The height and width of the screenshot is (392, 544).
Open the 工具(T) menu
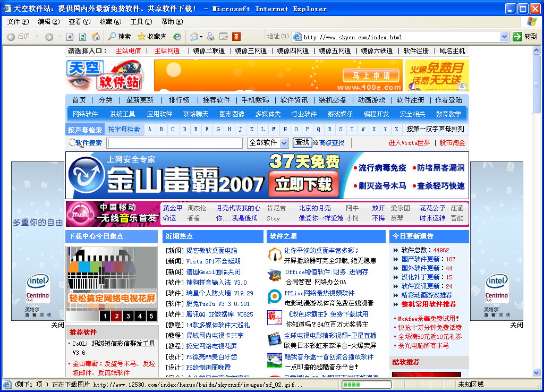(x=141, y=21)
